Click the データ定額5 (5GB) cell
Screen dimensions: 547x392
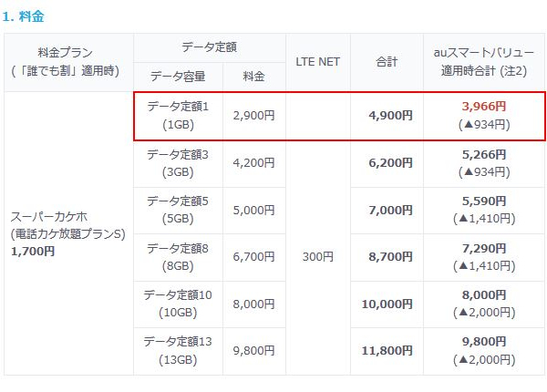point(178,210)
